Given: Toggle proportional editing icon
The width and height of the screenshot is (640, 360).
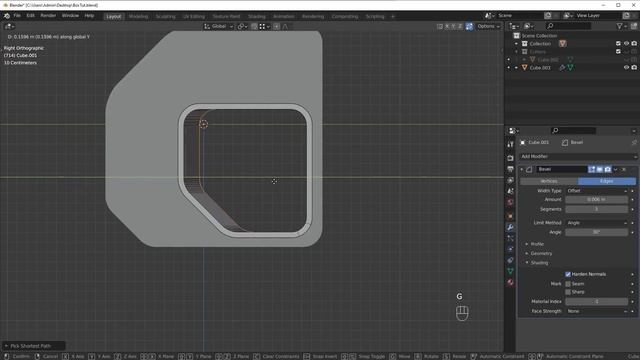Looking at the screenshot, I should click(x=276, y=27).
